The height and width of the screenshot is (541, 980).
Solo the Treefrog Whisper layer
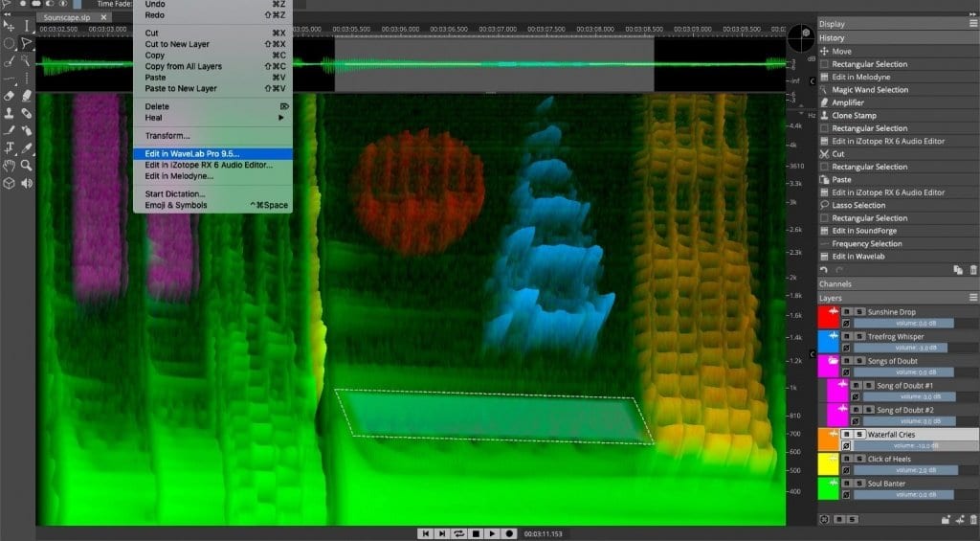[859, 336]
